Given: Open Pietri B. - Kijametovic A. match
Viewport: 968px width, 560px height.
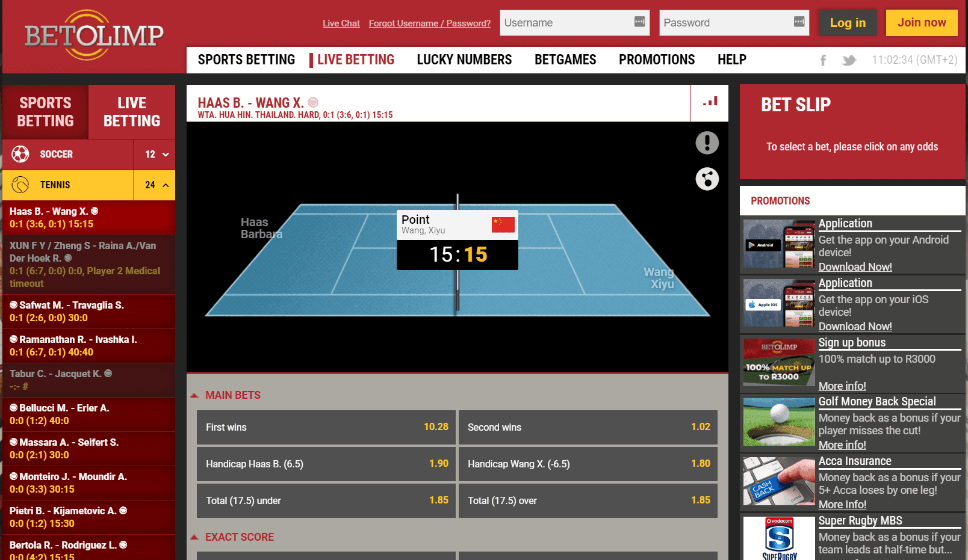Looking at the screenshot, I should [x=88, y=517].
